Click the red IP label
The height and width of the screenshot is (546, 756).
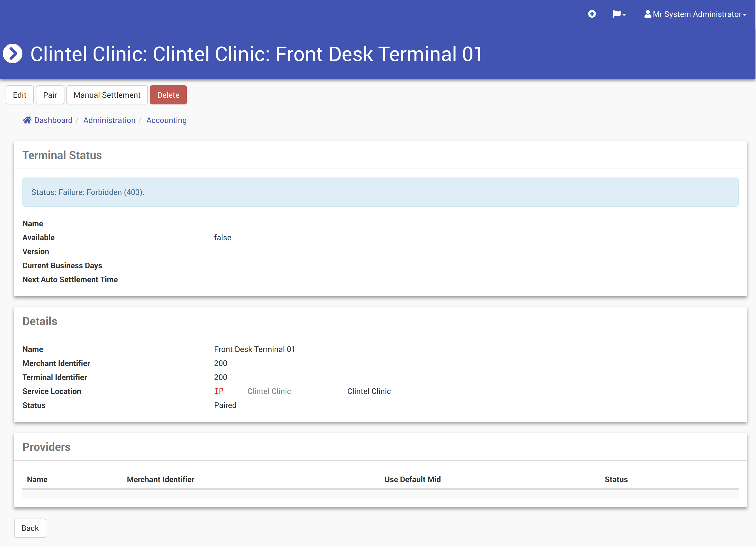point(219,391)
